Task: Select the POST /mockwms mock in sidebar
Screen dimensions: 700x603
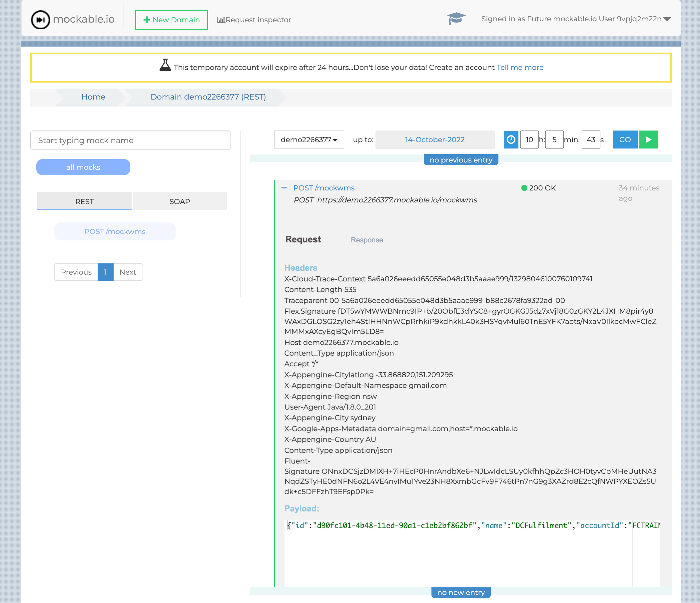Action: click(x=115, y=231)
